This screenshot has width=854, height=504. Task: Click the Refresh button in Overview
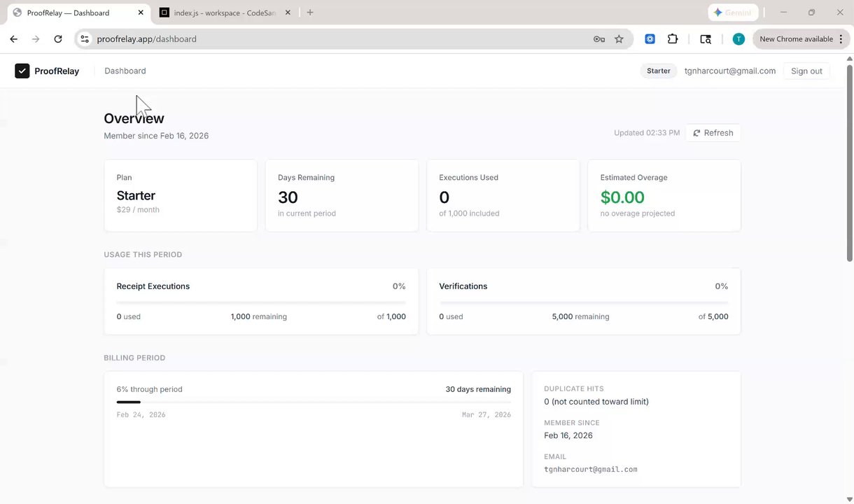coord(713,133)
